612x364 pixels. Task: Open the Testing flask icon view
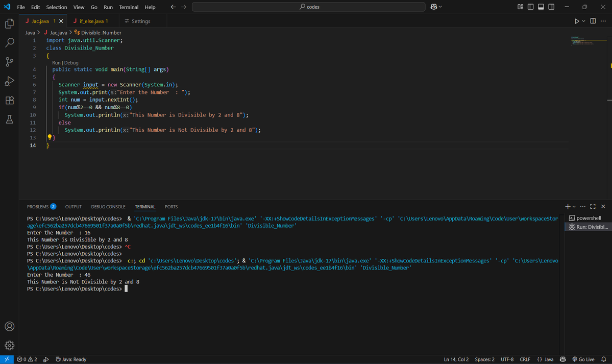pos(9,119)
